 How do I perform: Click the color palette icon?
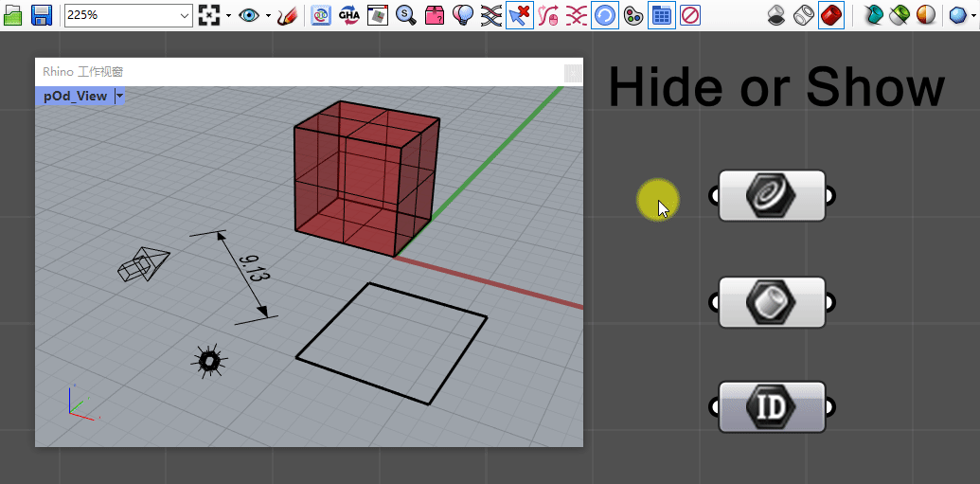633,15
